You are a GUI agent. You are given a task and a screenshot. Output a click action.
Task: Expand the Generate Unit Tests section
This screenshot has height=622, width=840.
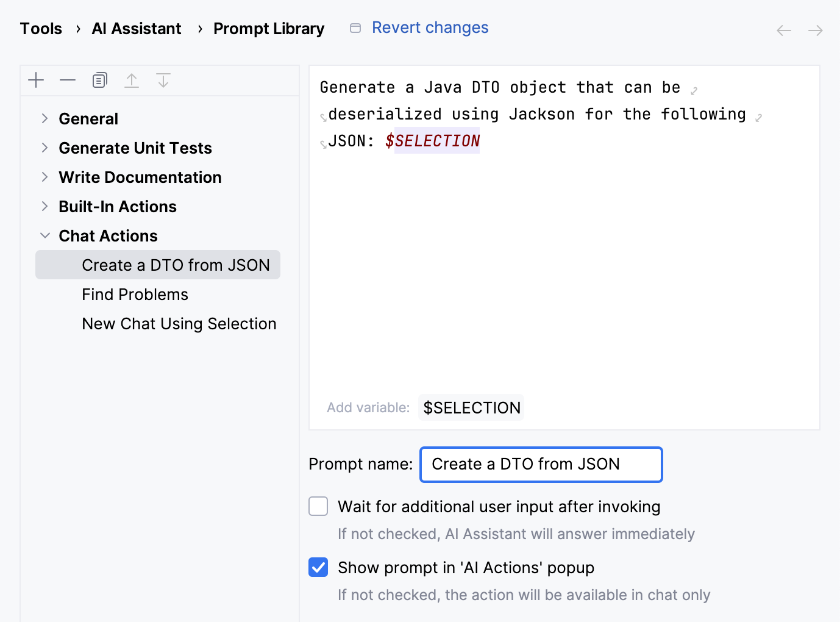44,148
